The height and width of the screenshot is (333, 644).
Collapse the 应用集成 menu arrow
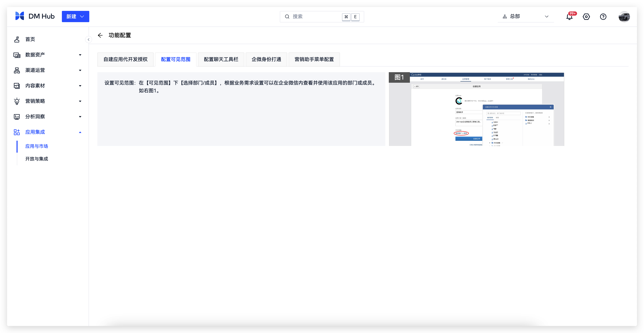tap(80, 132)
